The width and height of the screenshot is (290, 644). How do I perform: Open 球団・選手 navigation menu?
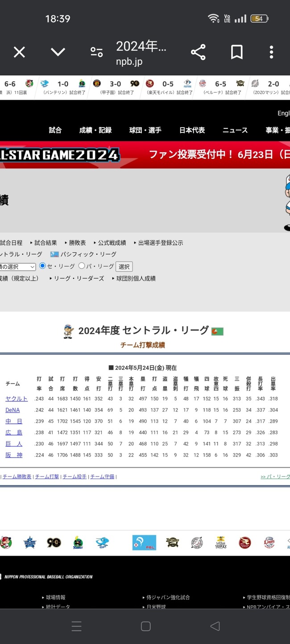pyautogui.click(x=145, y=130)
